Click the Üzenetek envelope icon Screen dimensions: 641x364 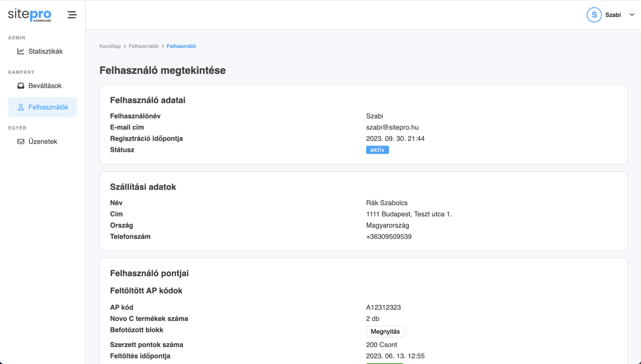point(20,142)
